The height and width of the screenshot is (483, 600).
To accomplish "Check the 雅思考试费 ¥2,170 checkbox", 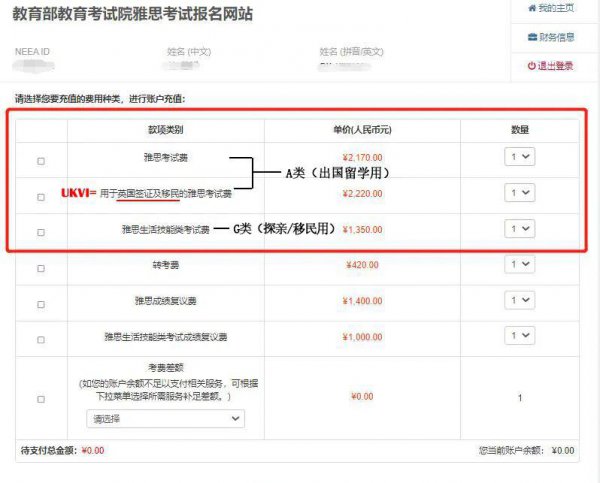I will click(41, 161).
